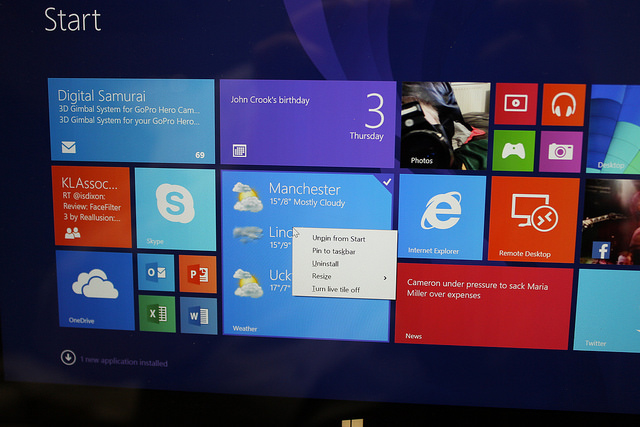Open OneDrive tile
This screenshot has width=640, height=427.
pos(95,290)
